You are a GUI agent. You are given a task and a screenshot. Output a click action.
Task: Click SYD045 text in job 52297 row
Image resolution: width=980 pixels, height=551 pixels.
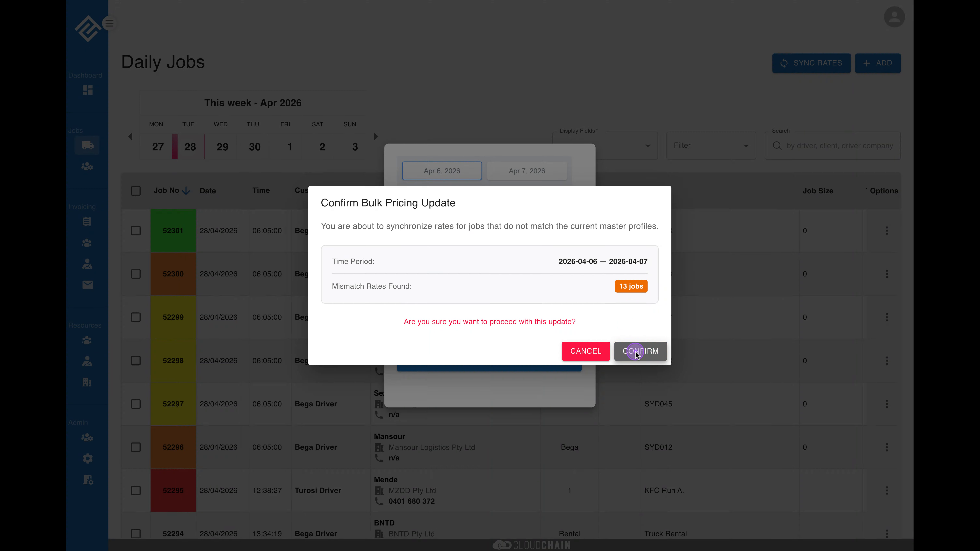point(658,404)
